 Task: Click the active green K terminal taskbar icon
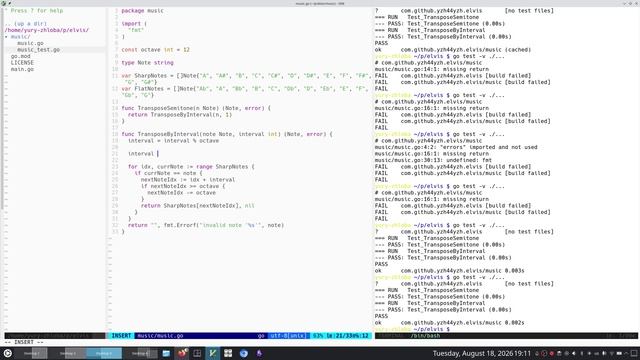click(x=213, y=353)
